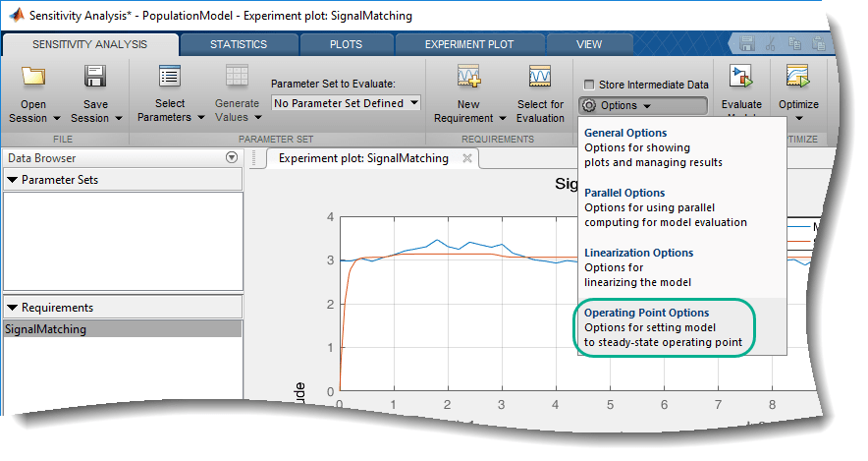Open Data Browser panel menu arrow
The height and width of the screenshot is (461, 868).
[232, 157]
